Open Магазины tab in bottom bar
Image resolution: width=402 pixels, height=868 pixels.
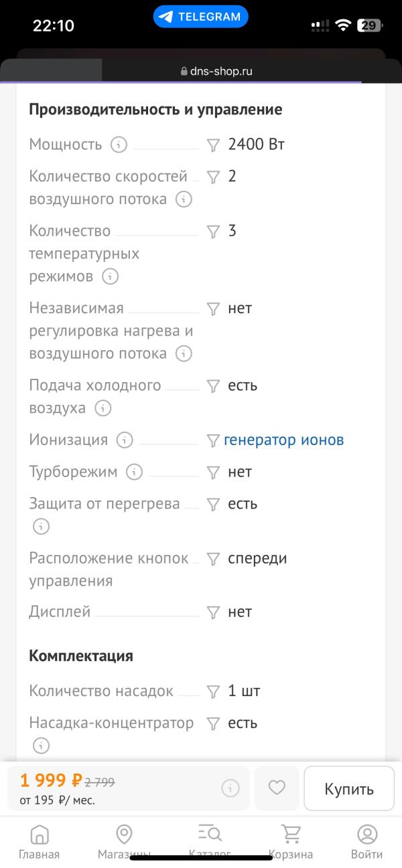[x=124, y=841]
